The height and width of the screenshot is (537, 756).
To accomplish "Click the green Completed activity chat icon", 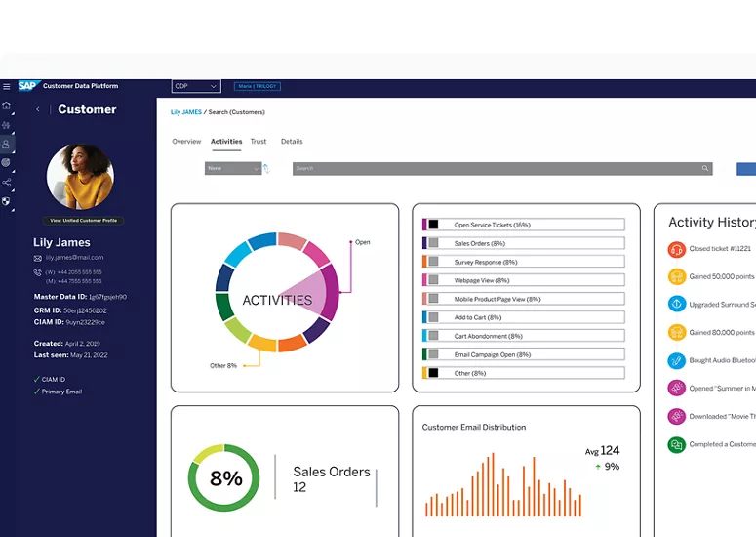I will point(676,445).
